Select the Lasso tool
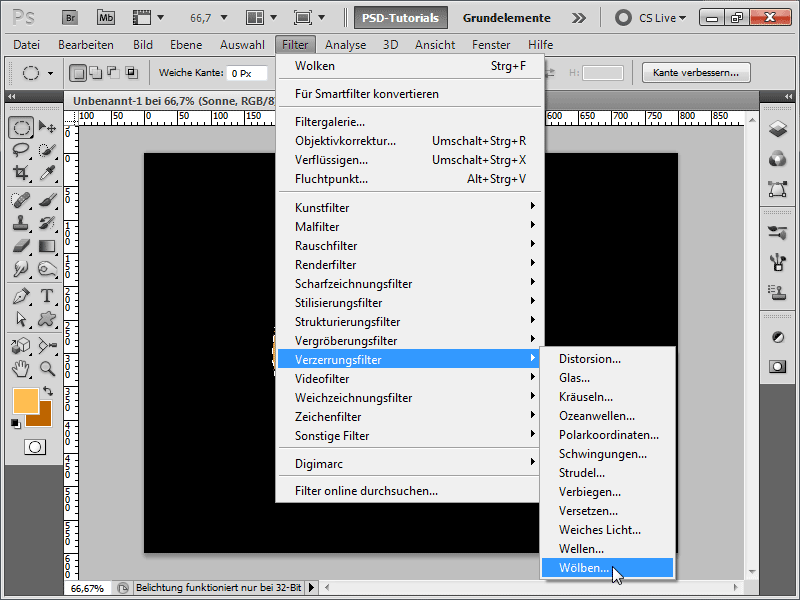The width and height of the screenshot is (800, 600). [x=21, y=150]
